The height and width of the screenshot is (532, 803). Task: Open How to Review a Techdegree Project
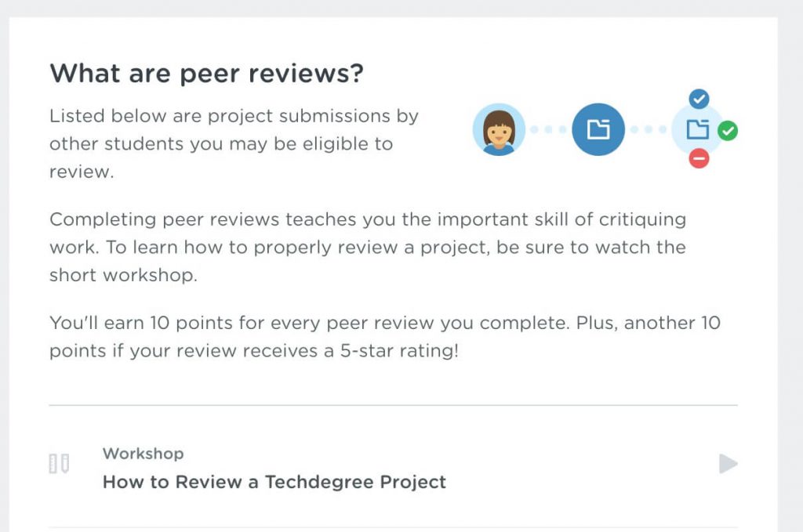tap(274, 482)
